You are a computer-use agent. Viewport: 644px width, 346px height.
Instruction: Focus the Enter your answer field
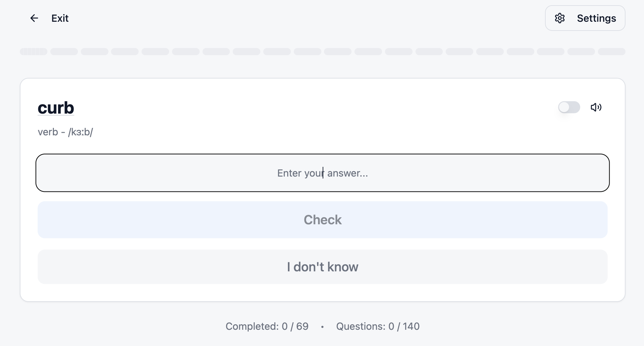coord(322,173)
